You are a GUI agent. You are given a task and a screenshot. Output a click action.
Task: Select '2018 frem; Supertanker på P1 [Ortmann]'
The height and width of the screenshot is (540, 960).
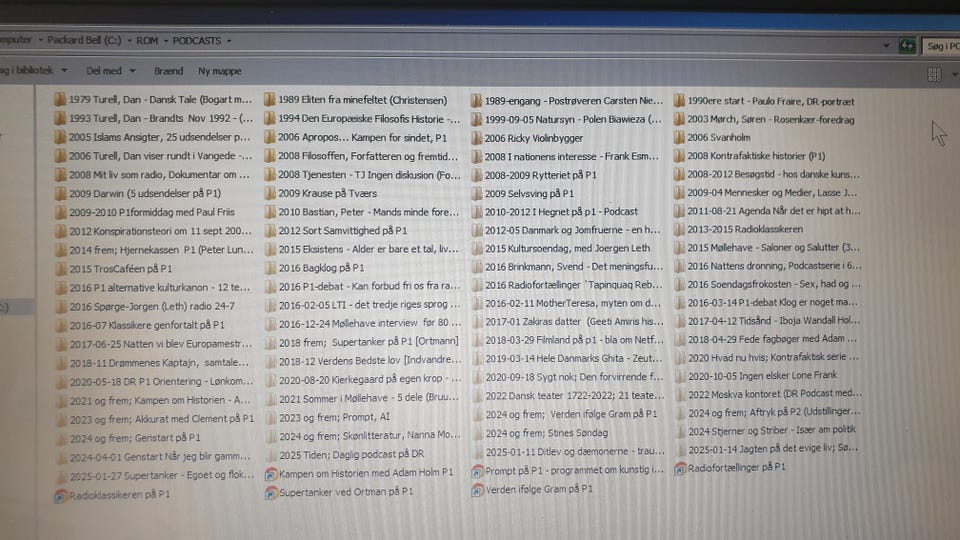point(362,342)
